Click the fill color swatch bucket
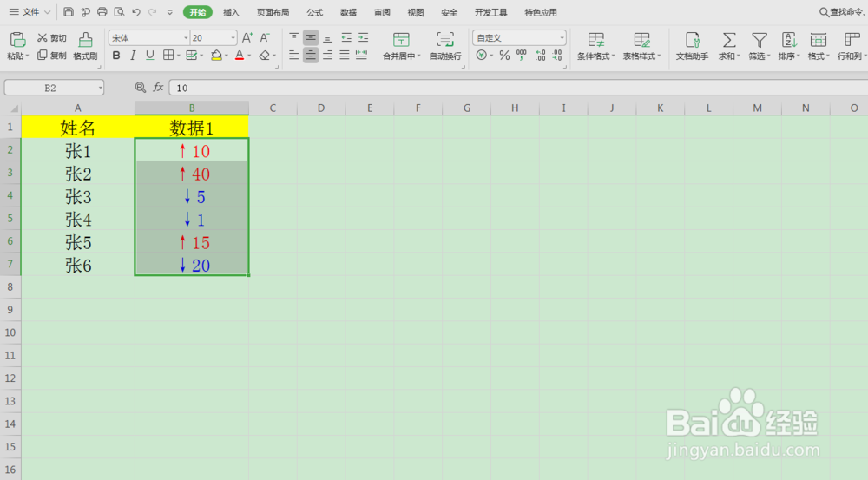The image size is (868, 480). pyautogui.click(x=216, y=56)
